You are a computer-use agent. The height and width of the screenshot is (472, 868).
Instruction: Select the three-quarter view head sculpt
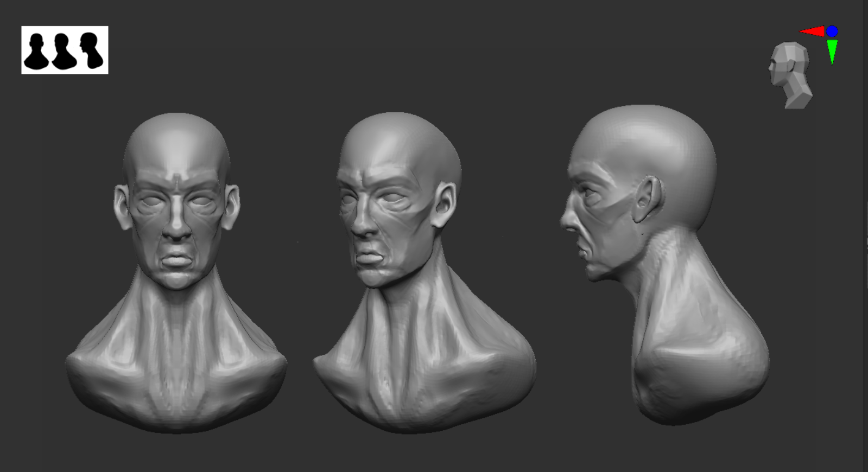425,272
